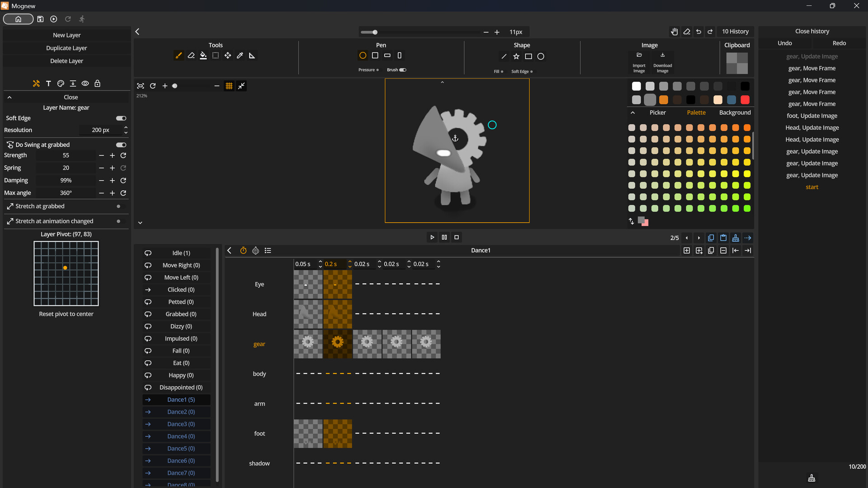Switch to the Background color tab
868x488 pixels.
point(735,113)
